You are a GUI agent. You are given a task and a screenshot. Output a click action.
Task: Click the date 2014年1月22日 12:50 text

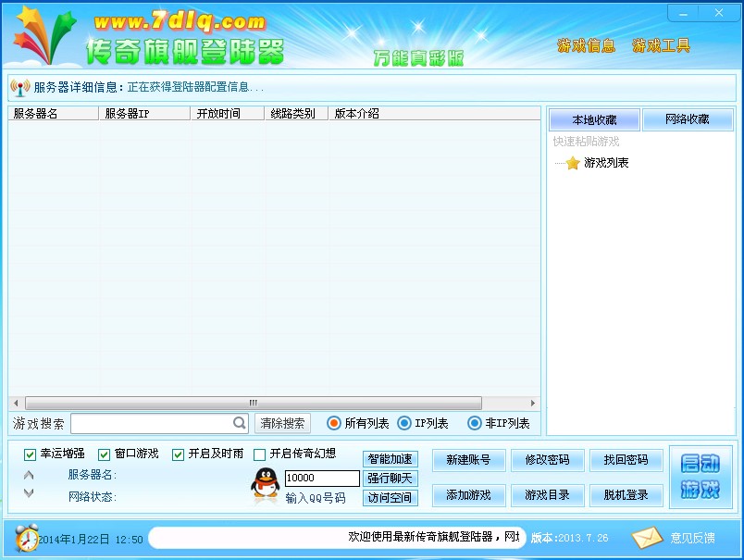pos(90,540)
